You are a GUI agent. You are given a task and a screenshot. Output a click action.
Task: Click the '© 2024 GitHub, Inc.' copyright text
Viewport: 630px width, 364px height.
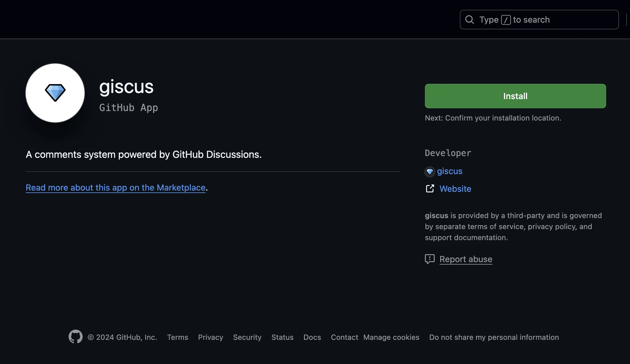122,337
